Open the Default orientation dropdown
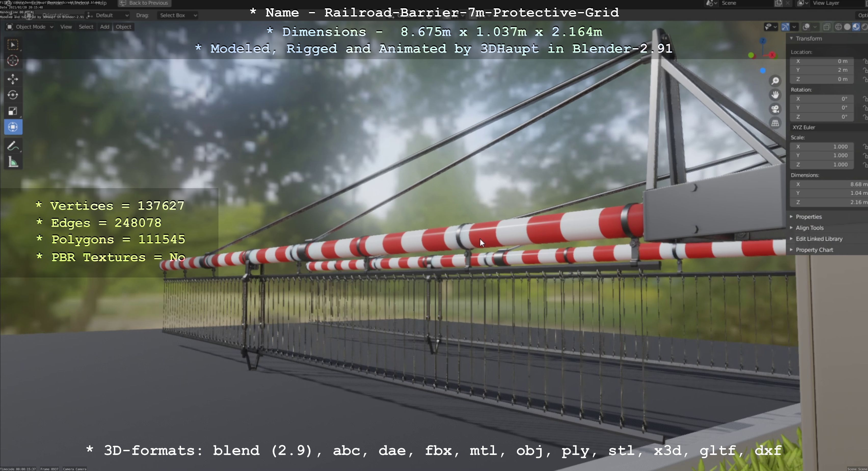 [x=108, y=15]
